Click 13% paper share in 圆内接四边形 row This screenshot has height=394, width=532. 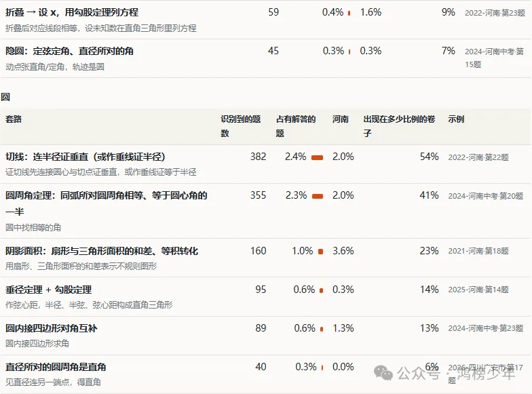click(429, 328)
